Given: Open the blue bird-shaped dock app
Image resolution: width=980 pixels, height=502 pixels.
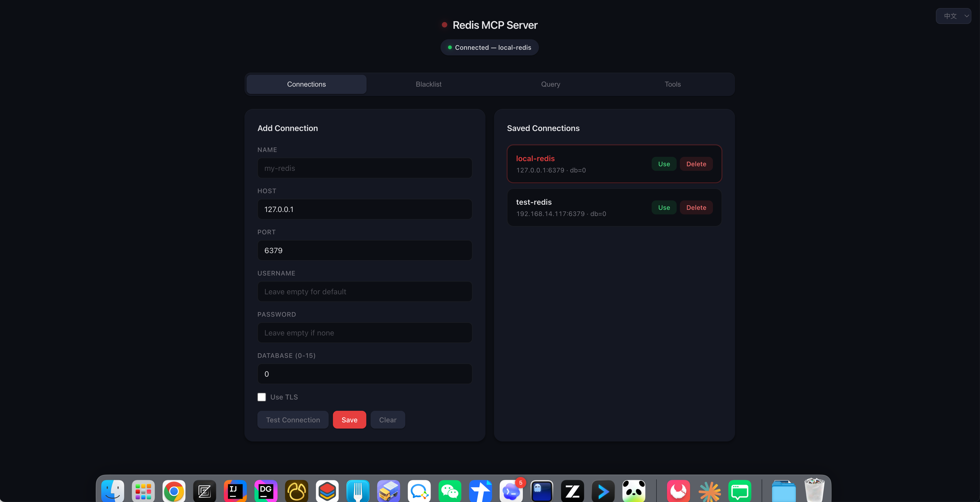Looking at the screenshot, I should [x=481, y=491].
